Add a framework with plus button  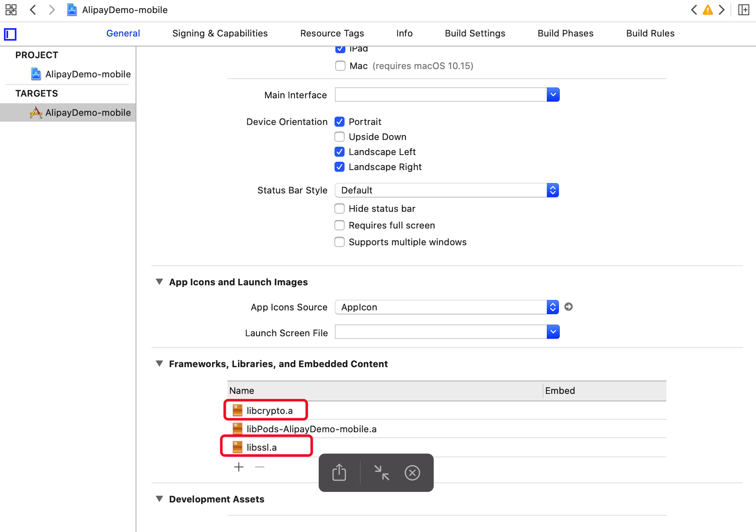[x=239, y=467]
